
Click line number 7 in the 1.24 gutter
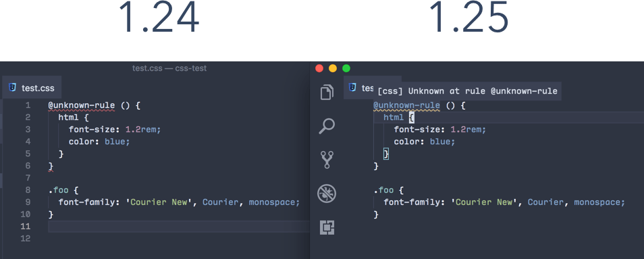pyautogui.click(x=28, y=178)
